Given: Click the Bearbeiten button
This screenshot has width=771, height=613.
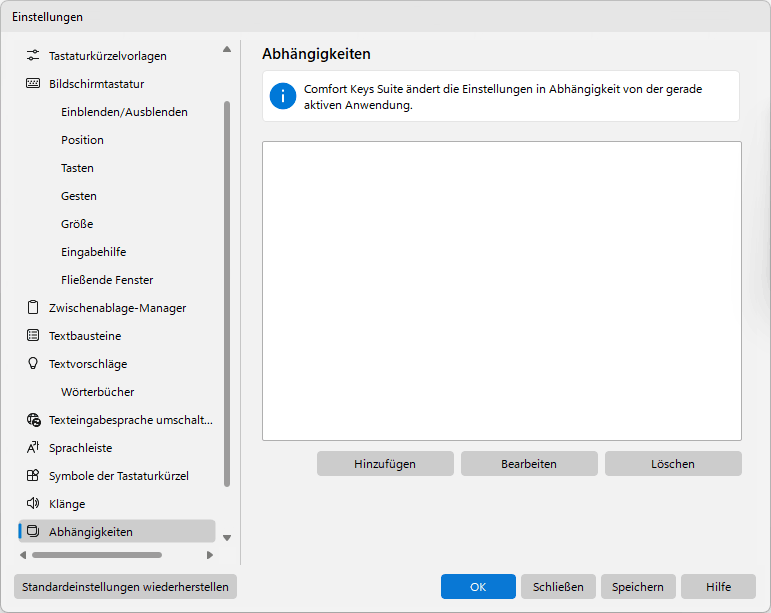Looking at the screenshot, I should pos(529,464).
